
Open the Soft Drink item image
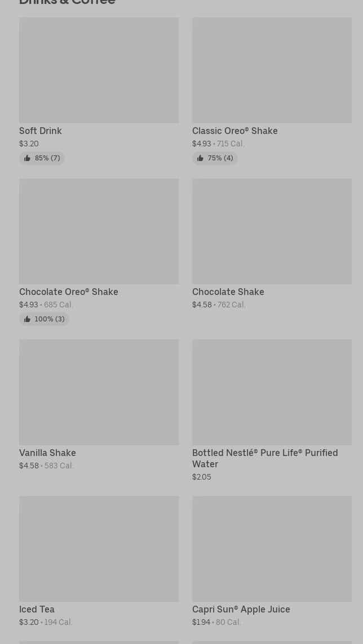pyautogui.click(x=99, y=70)
